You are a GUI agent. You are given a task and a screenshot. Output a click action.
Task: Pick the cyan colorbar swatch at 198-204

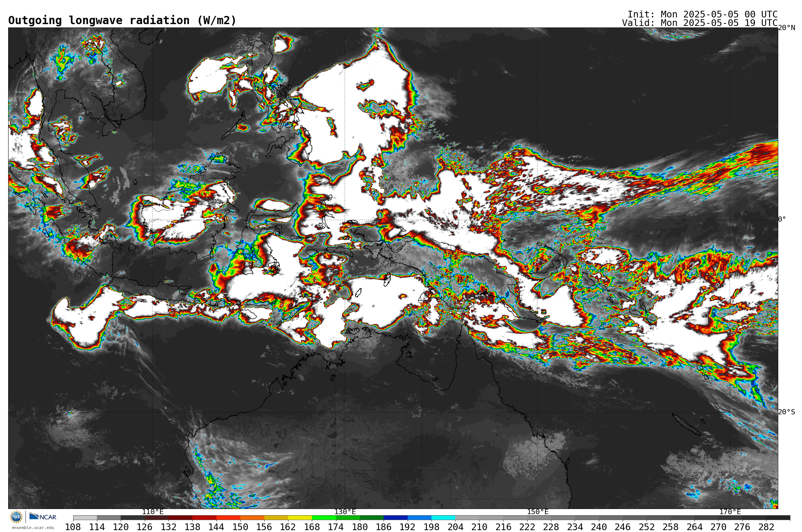pyautogui.click(x=443, y=518)
